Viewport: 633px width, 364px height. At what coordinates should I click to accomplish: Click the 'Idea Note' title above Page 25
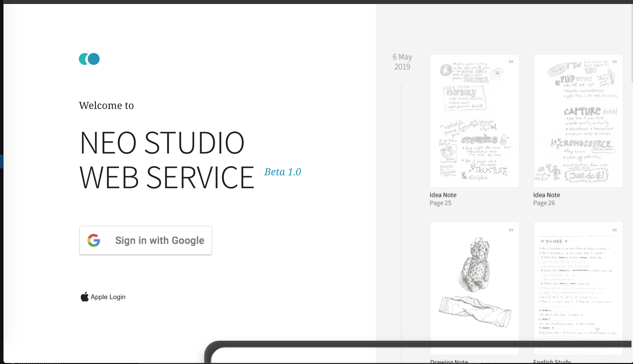point(443,195)
